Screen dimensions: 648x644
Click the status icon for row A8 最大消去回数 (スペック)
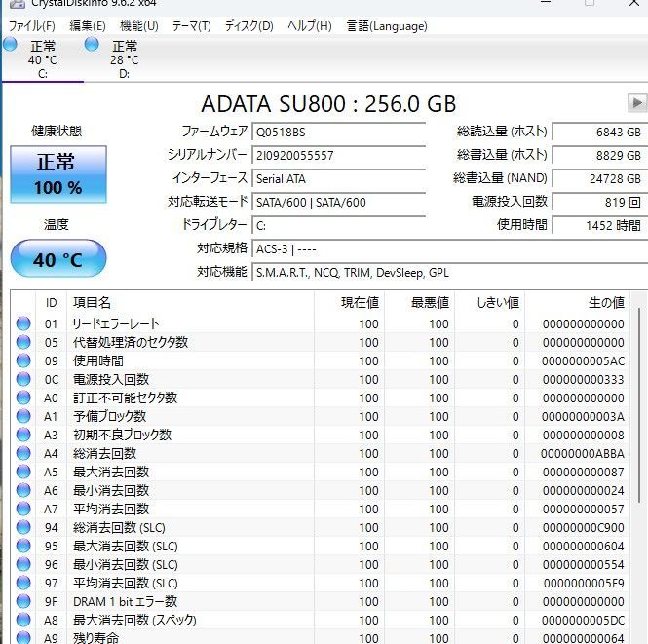[23, 620]
